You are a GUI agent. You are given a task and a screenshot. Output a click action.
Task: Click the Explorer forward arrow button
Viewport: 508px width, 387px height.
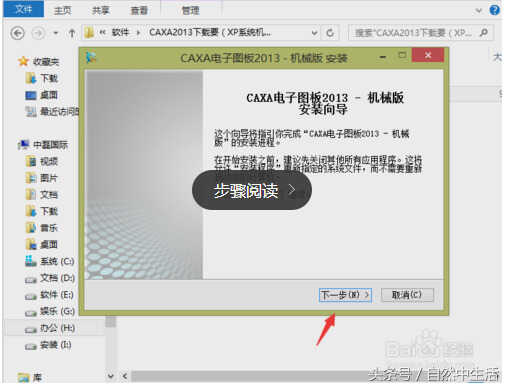38,33
